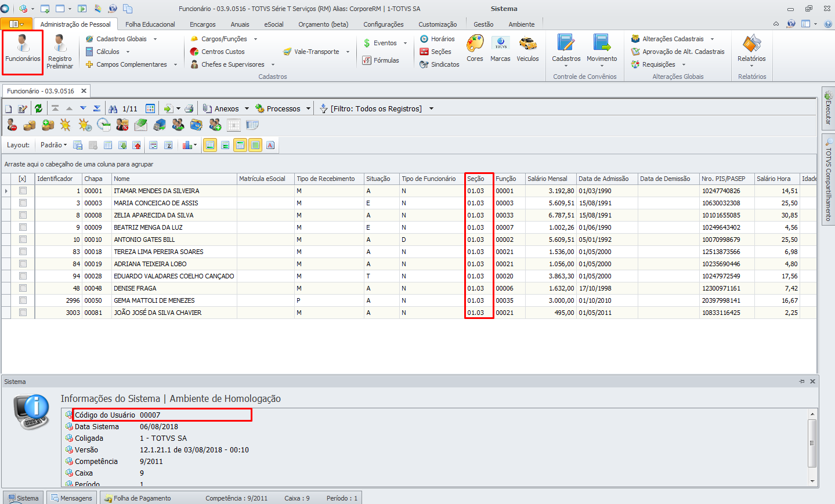This screenshot has height=504, width=835.
Task: Click the green refresh icon in toolbar
Action: (38, 108)
